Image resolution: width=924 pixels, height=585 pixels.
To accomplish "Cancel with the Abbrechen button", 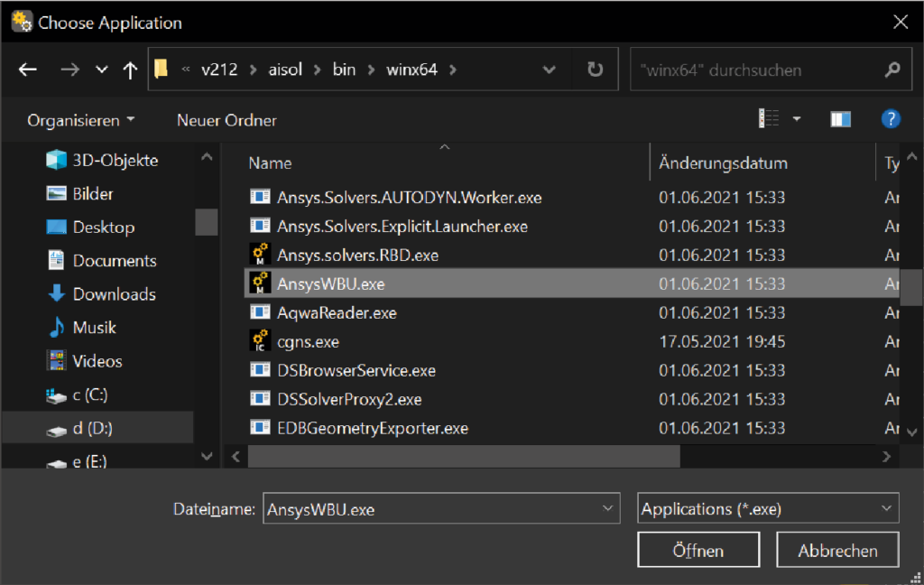I will pyautogui.click(x=837, y=550).
